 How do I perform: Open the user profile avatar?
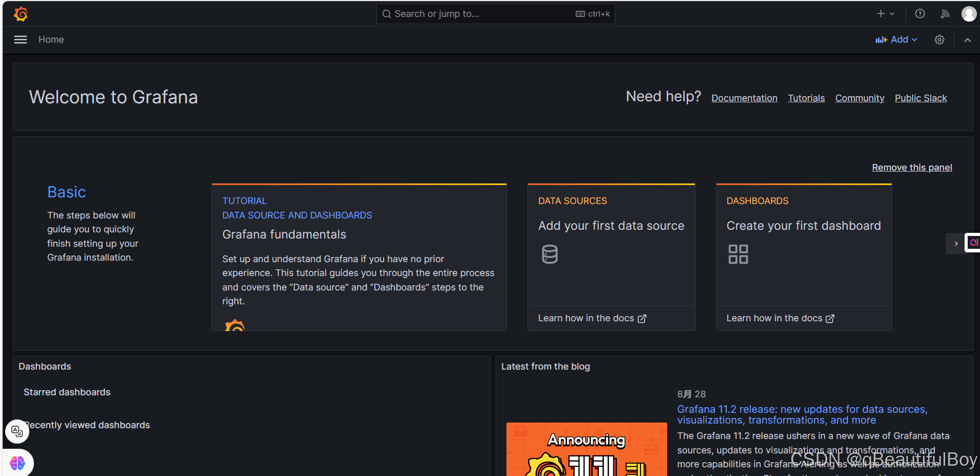(x=969, y=14)
